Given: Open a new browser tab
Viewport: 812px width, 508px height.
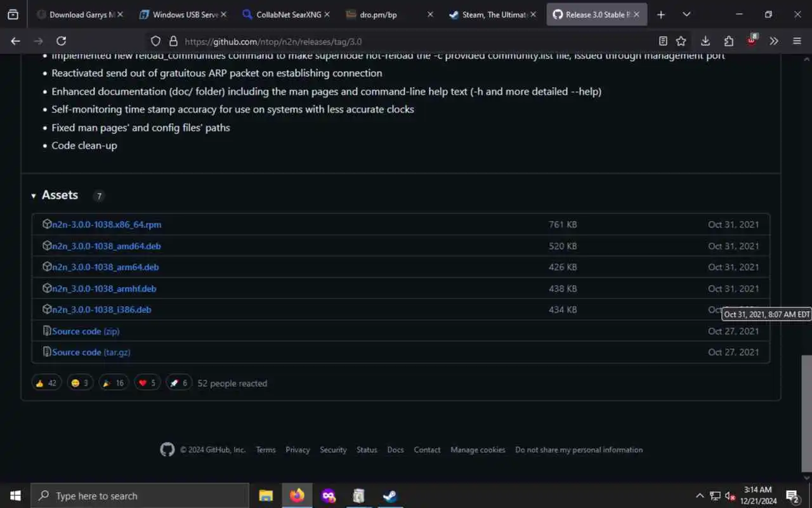Looking at the screenshot, I should (661, 15).
